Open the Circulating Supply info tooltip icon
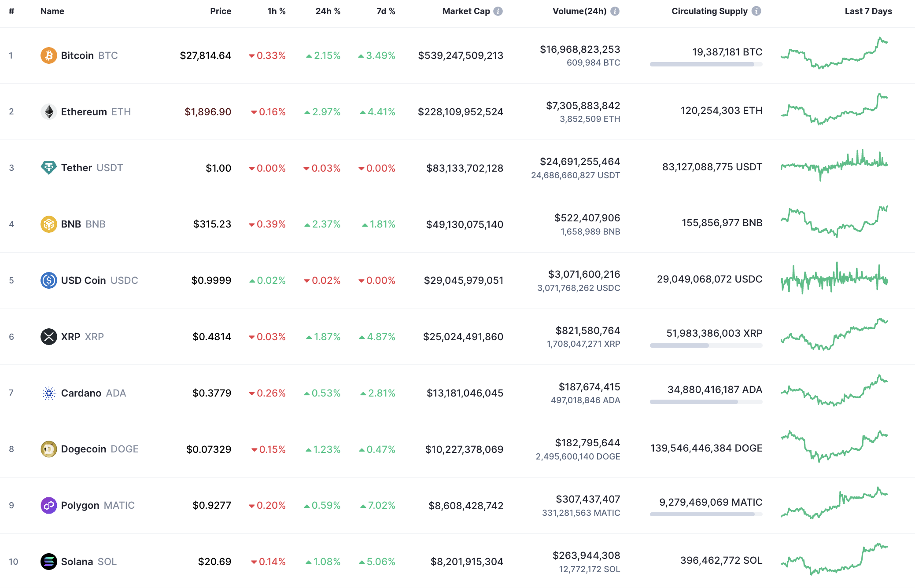Image resolution: width=915 pixels, height=588 pixels. pos(756,11)
